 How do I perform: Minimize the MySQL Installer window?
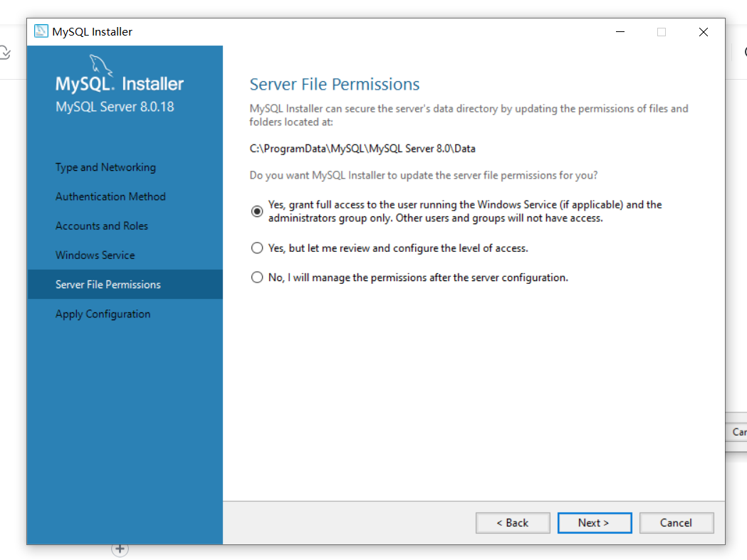click(x=620, y=32)
